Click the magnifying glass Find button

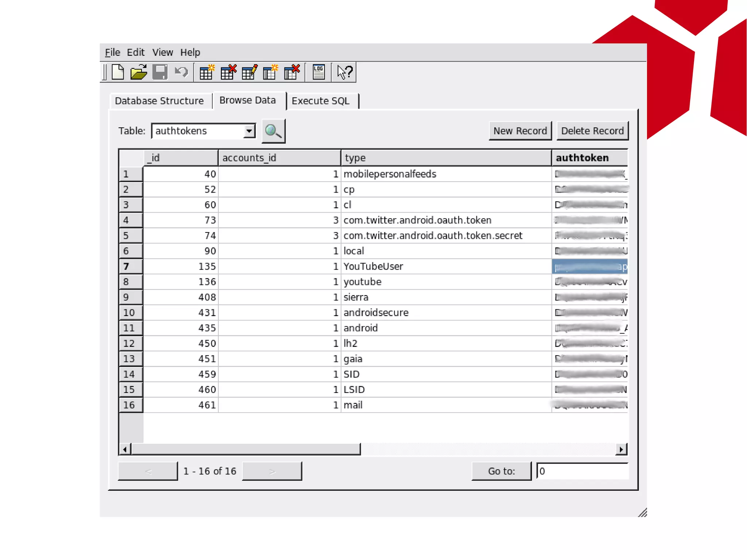click(274, 131)
